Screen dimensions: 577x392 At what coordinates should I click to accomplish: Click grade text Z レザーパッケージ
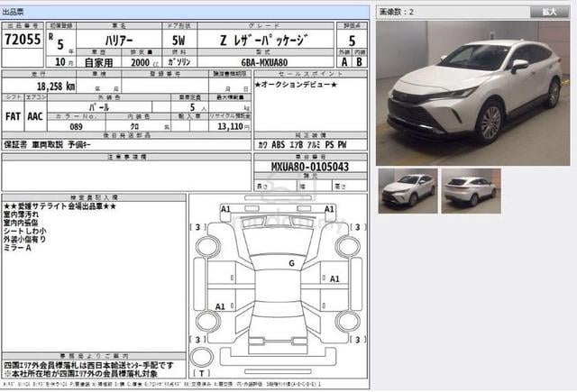tap(264, 40)
